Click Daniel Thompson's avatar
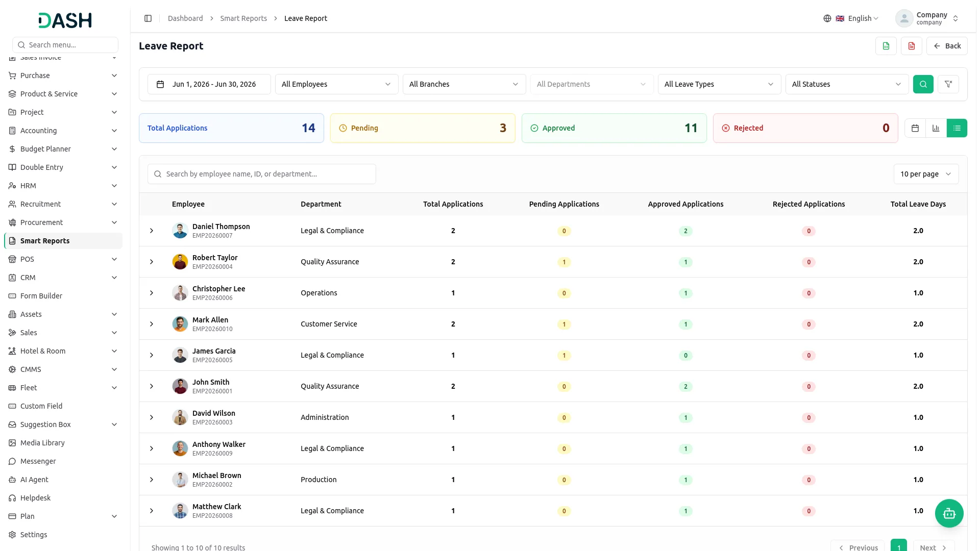 (180, 231)
